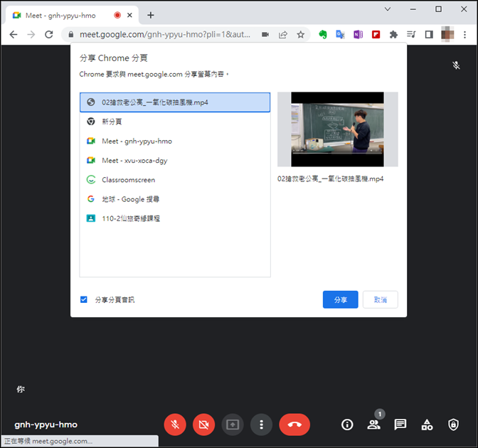Image resolution: width=478 pixels, height=448 pixels.
Task: Select Meet - xvu-xoca-dgy in share list
Action: [x=175, y=160]
